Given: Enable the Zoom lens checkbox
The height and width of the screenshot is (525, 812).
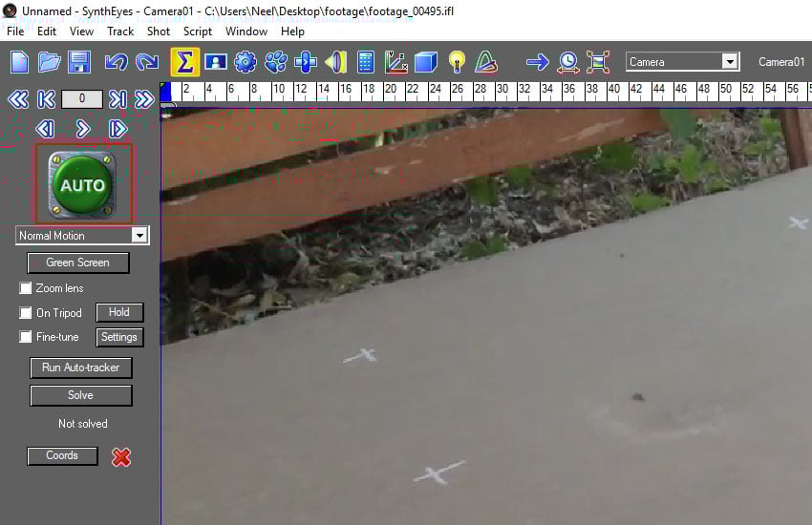Looking at the screenshot, I should [27, 288].
